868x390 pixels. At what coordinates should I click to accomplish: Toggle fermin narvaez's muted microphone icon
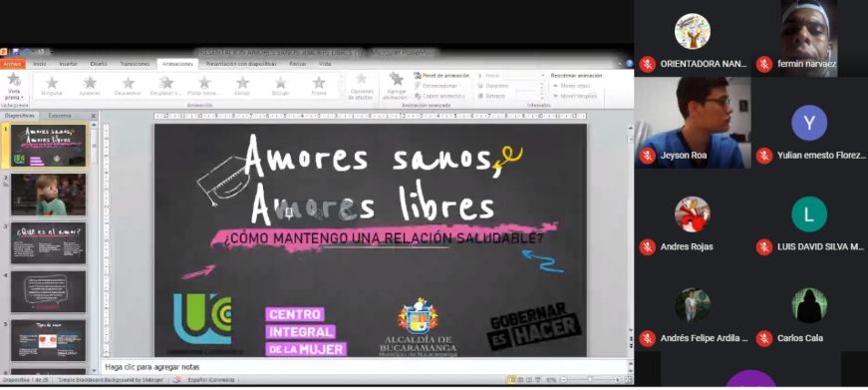pyautogui.click(x=764, y=64)
